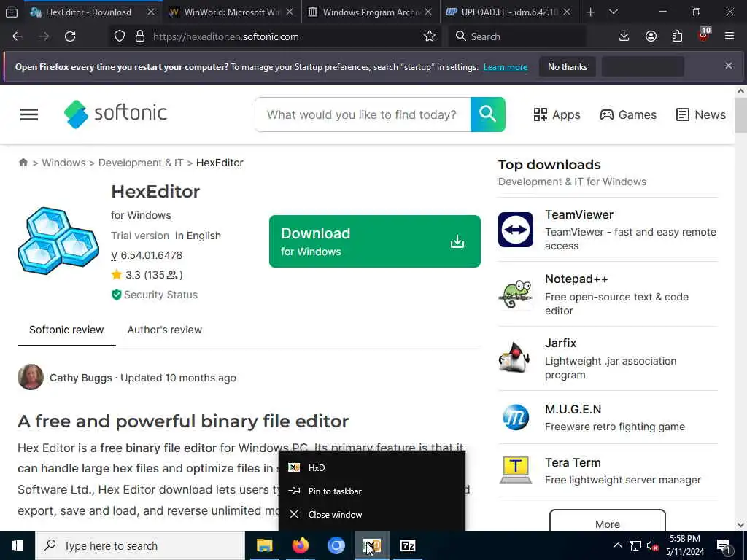This screenshot has width=747, height=560.
Task: Open a new tab with plus button
Action: tap(590, 12)
